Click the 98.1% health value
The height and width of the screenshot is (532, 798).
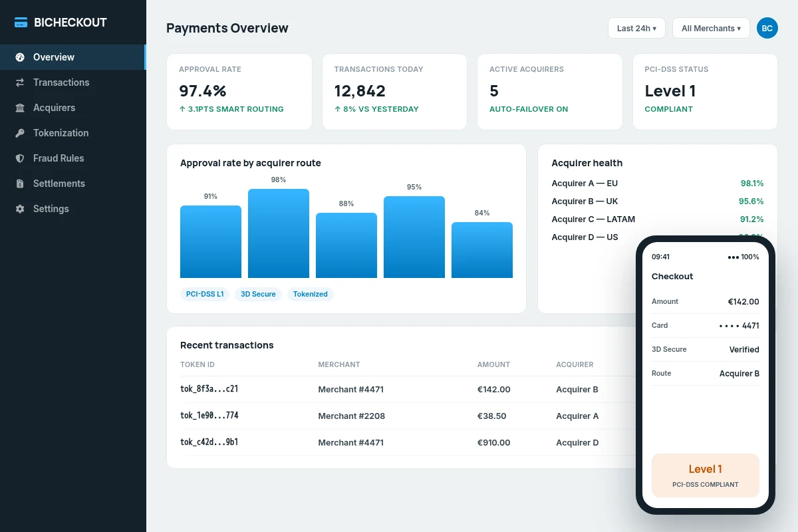coord(752,184)
